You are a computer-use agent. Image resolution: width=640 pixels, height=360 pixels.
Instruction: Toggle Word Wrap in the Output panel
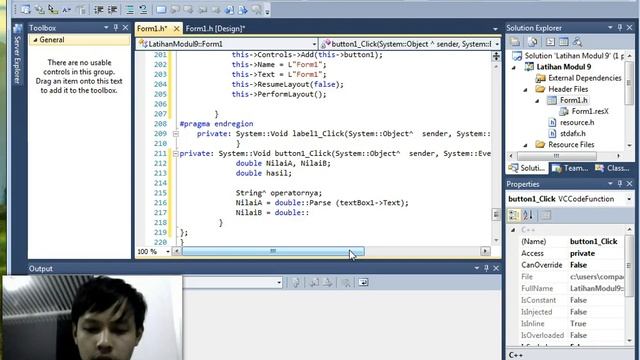[x=363, y=282]
